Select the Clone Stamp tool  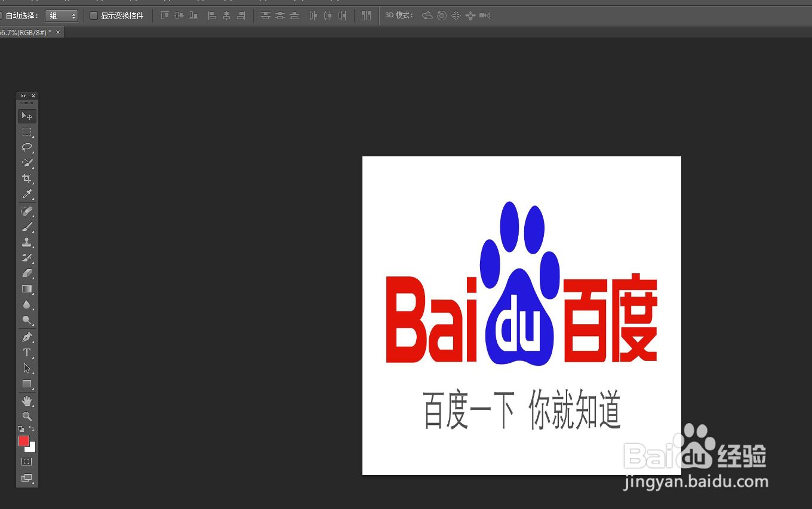pyautogui.click(x=27, y=242)
